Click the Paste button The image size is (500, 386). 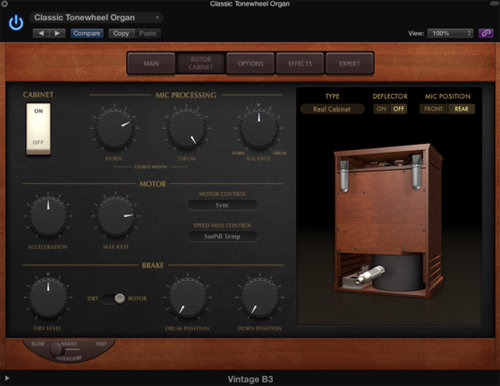click(x=148, y=33)
